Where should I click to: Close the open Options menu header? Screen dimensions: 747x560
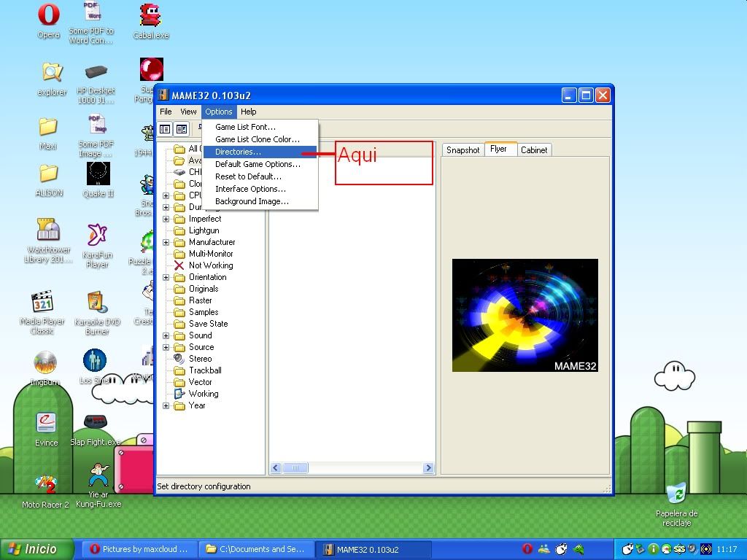point(219,112)
